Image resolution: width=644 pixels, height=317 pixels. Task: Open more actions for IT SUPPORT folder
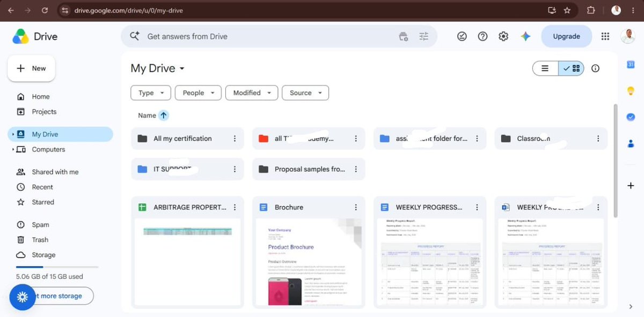tap(235, 169)
